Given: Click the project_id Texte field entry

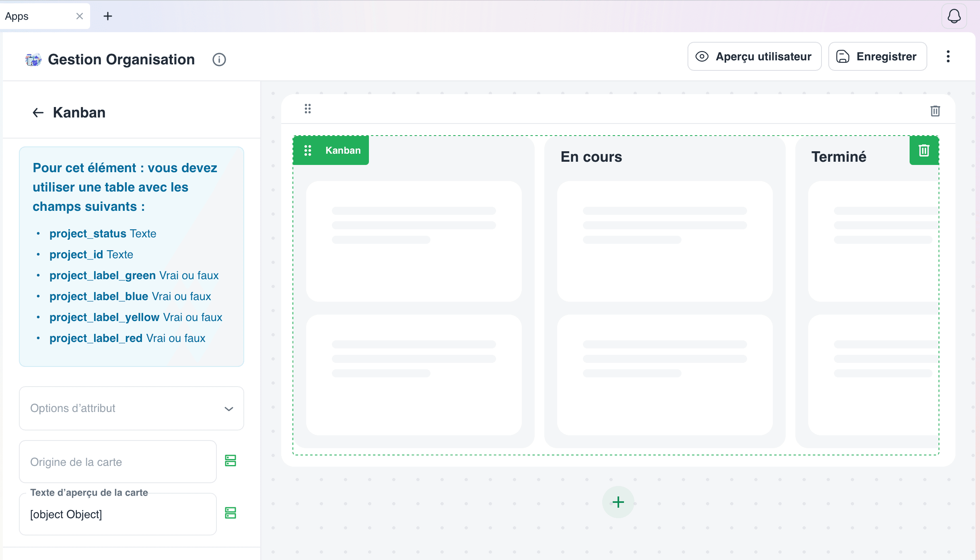Looking at the screenshot, I should tap(91, 255).
